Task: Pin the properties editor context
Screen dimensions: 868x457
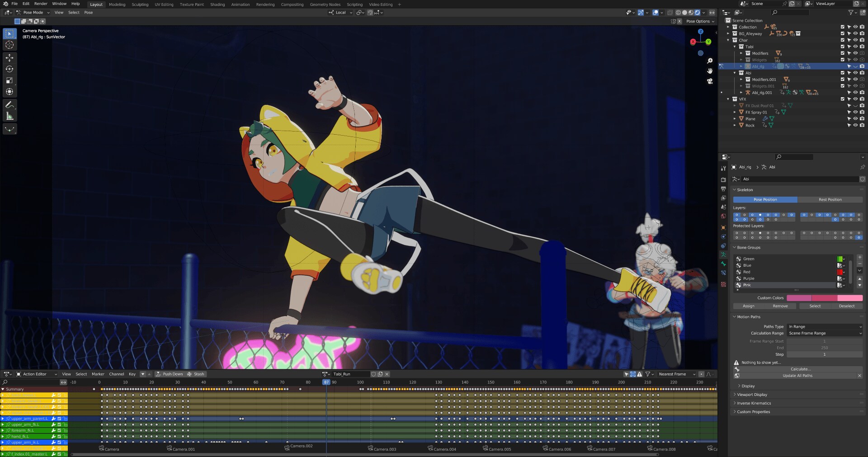Action: pyautogui.click(x=862, y=167)
